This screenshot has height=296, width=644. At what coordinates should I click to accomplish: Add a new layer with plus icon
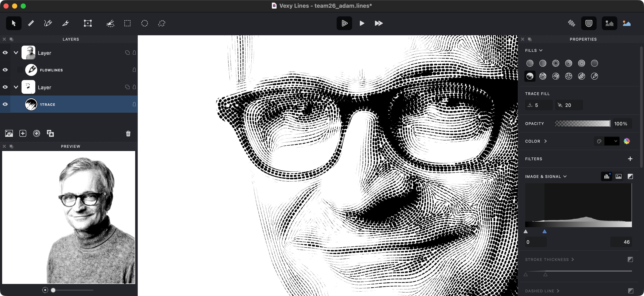[23, 133]
